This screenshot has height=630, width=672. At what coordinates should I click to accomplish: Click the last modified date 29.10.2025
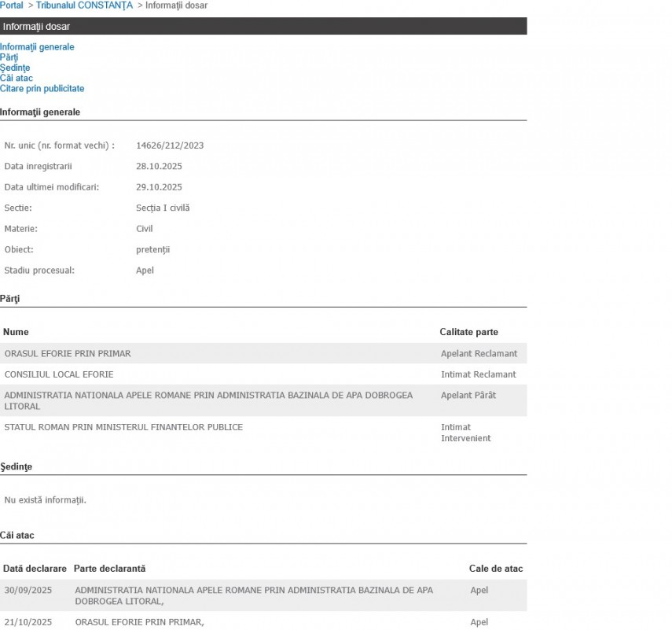(159, 187)
